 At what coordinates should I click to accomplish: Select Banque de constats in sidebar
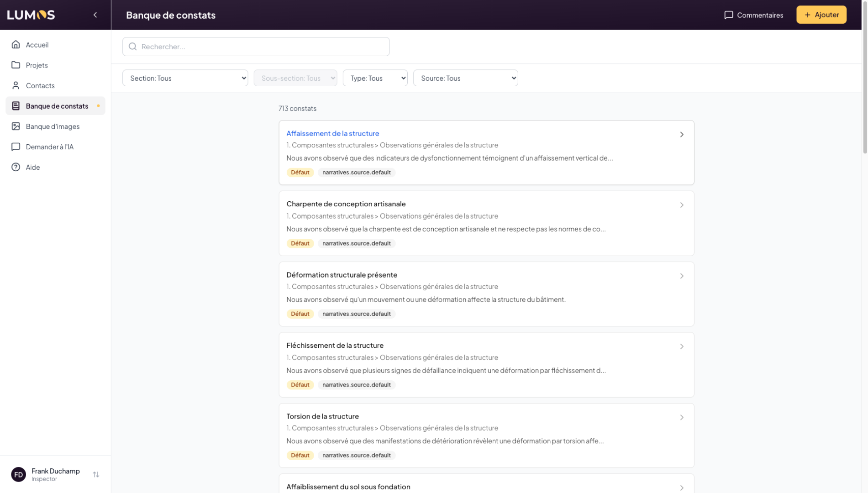[x=57, y=106]
